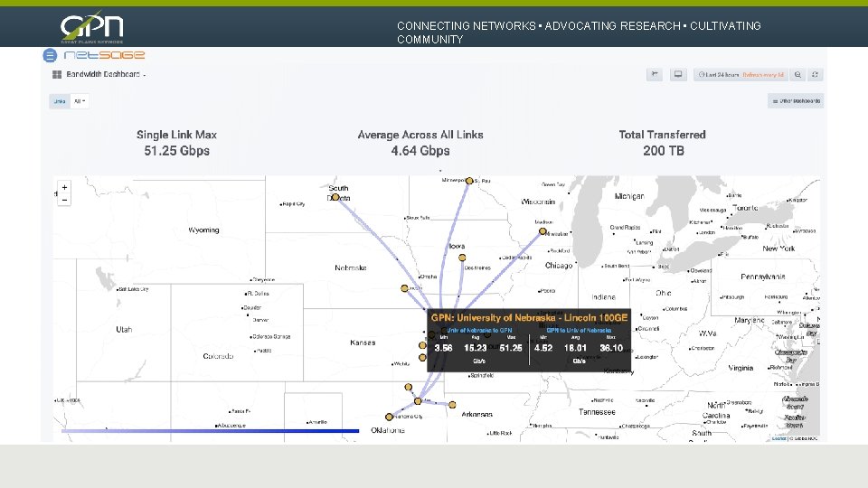The height and width of the screenshot is (488, 868).
Task: Click the share dashboard icon button
Action: 655,75
